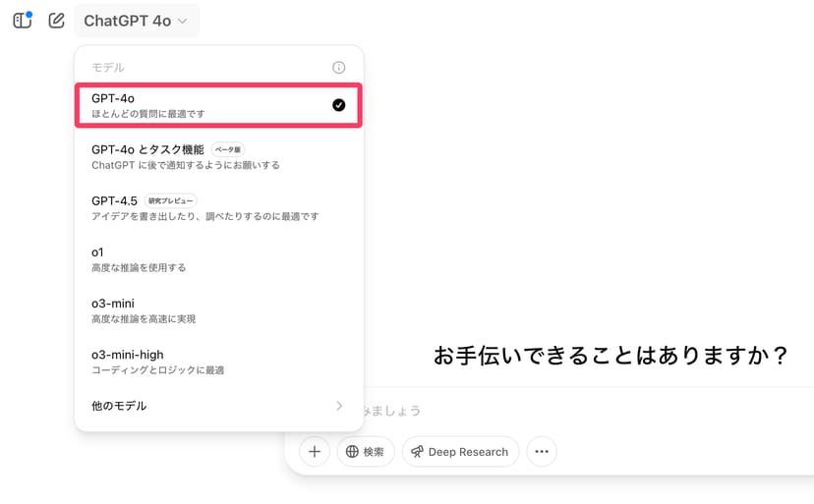This screenshot has width=814, height=504.
Task: Select the GPT-4o model option
Action: click(197, 105)
